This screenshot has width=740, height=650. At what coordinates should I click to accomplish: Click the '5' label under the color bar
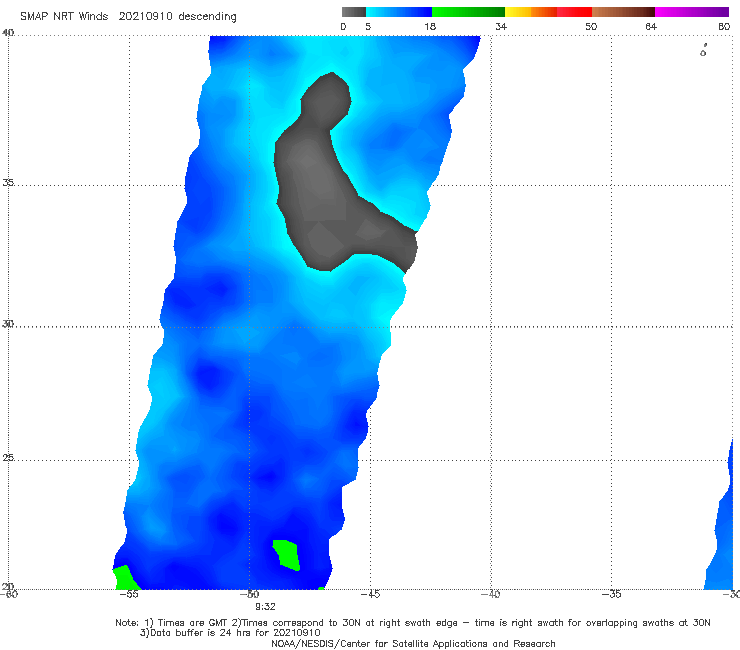pos(368,26)
